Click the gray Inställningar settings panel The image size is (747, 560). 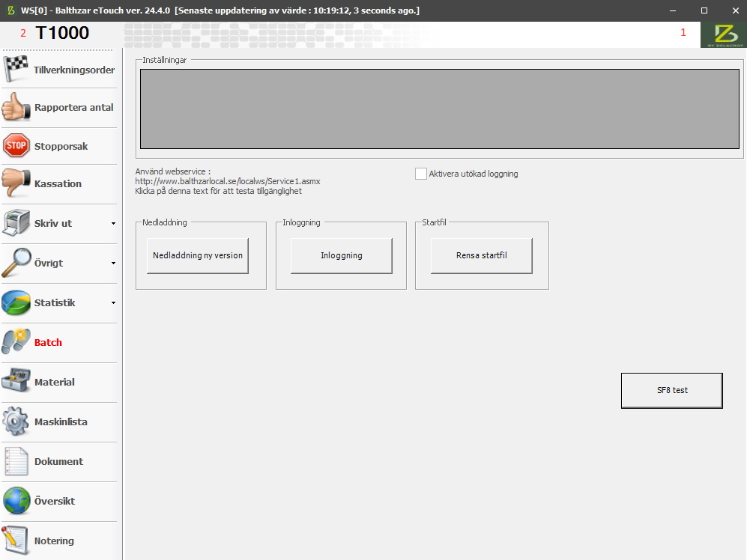(440, 109)
